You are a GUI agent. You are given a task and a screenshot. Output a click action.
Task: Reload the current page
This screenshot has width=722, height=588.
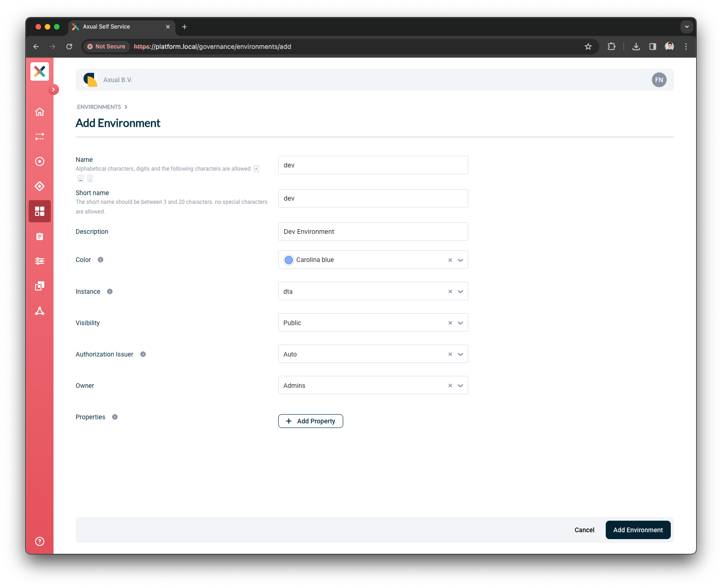click(69, 47)
